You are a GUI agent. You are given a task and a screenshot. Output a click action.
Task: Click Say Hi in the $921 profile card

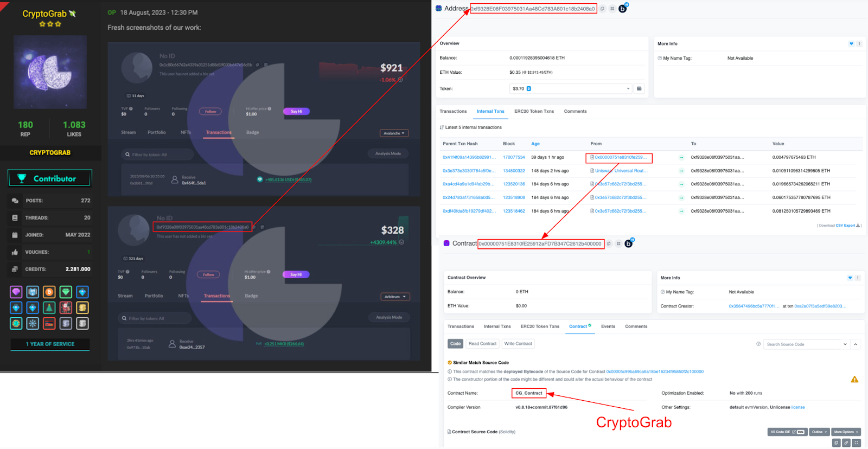(x=296, y=112)
